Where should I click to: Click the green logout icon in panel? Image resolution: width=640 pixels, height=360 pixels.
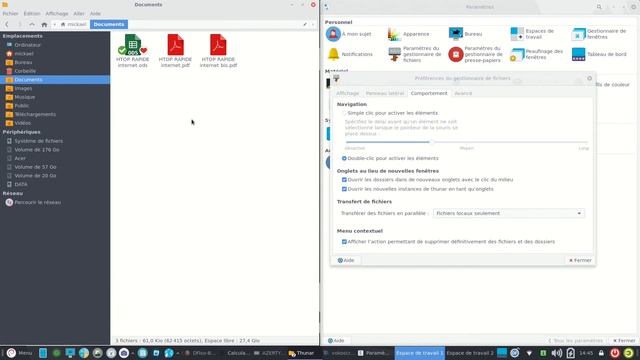pyautogui.click(x=629, y=353)
